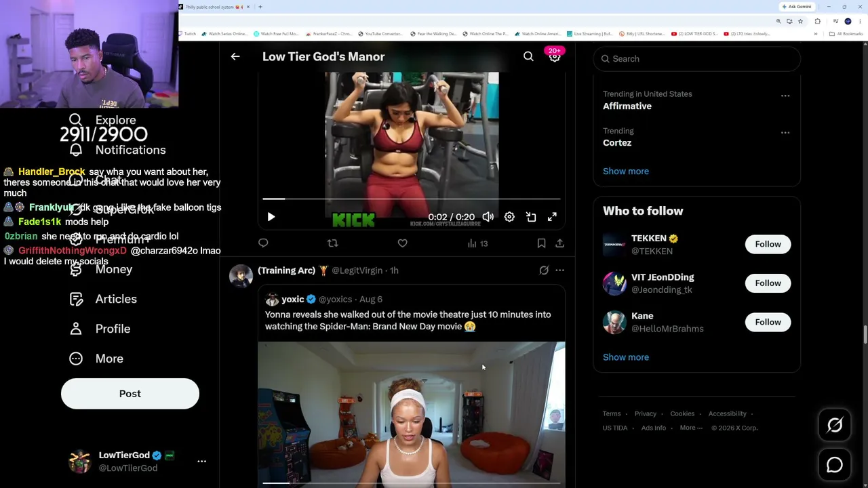Mute the gym video with the volume icon
The width and height of the screenshot is (868, 488).
click(x=488, y=217)
